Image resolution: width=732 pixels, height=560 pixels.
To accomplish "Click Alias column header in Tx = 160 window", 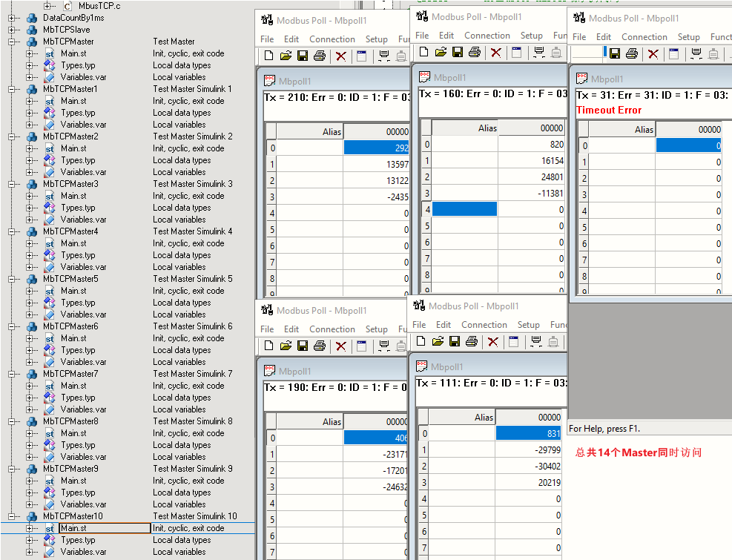I will coord(464,128).
